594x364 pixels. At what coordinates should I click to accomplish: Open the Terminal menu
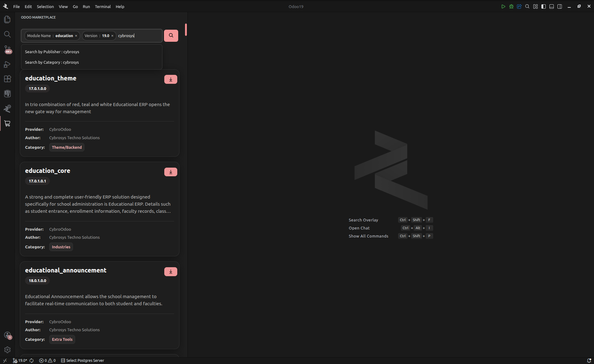click(103, 6)
